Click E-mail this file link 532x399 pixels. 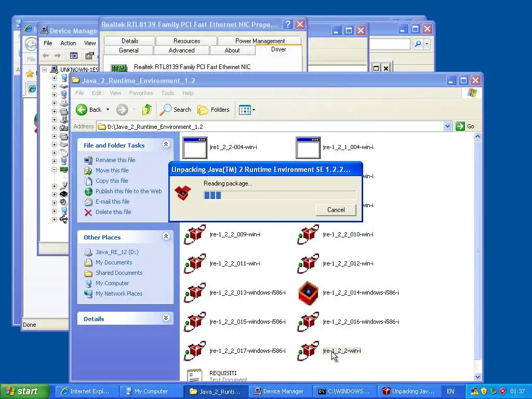(x=112, y=202)
